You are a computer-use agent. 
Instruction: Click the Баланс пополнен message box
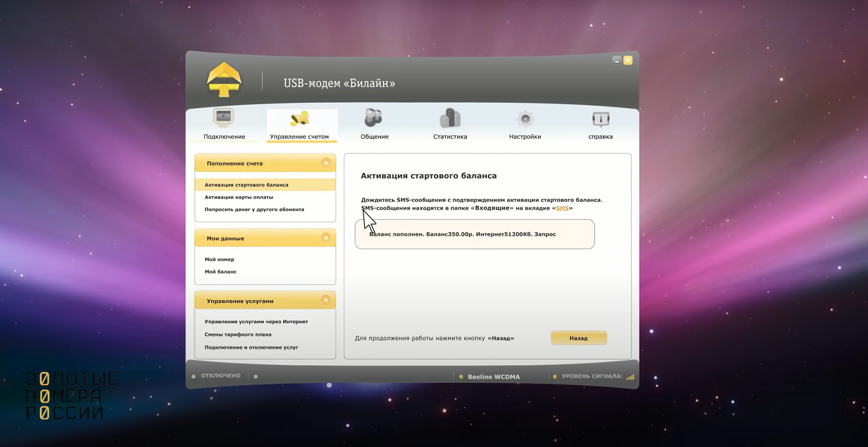pyautogui.click(x=475, y=234)
